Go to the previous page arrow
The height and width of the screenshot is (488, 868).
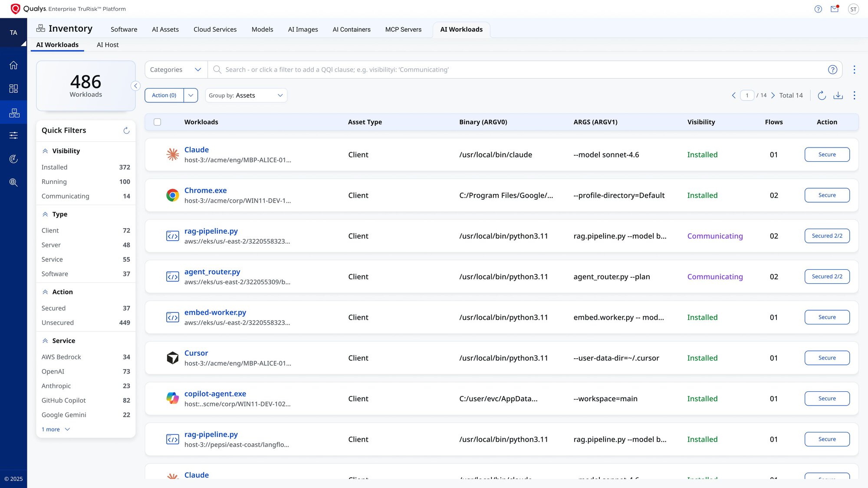[734, 95]
